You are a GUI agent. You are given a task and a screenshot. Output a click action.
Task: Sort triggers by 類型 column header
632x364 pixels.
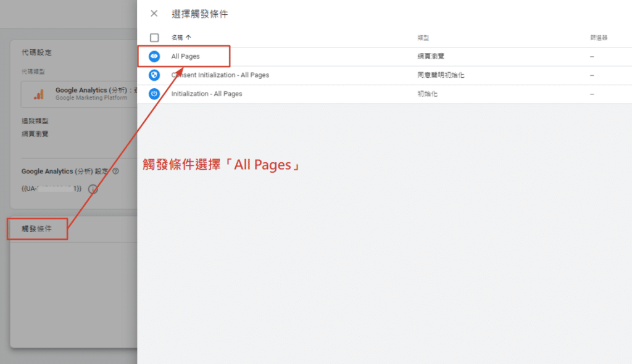tap(423, 38)
